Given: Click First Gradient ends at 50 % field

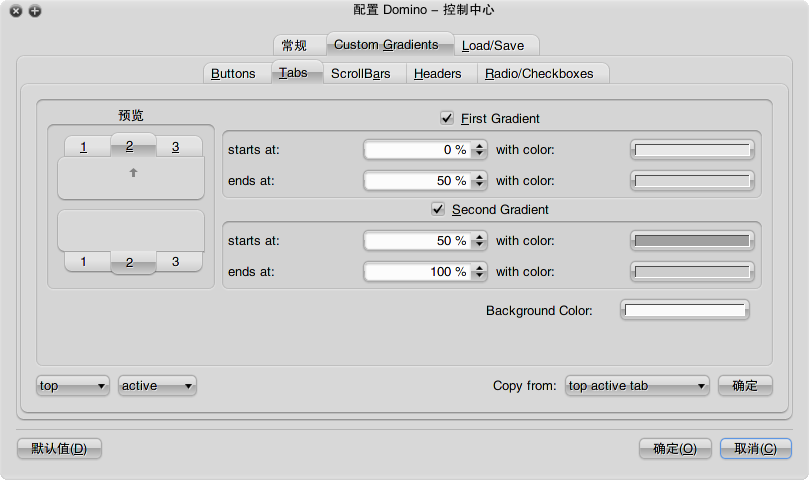Looking at the screenshot, I should click(418, 181).
